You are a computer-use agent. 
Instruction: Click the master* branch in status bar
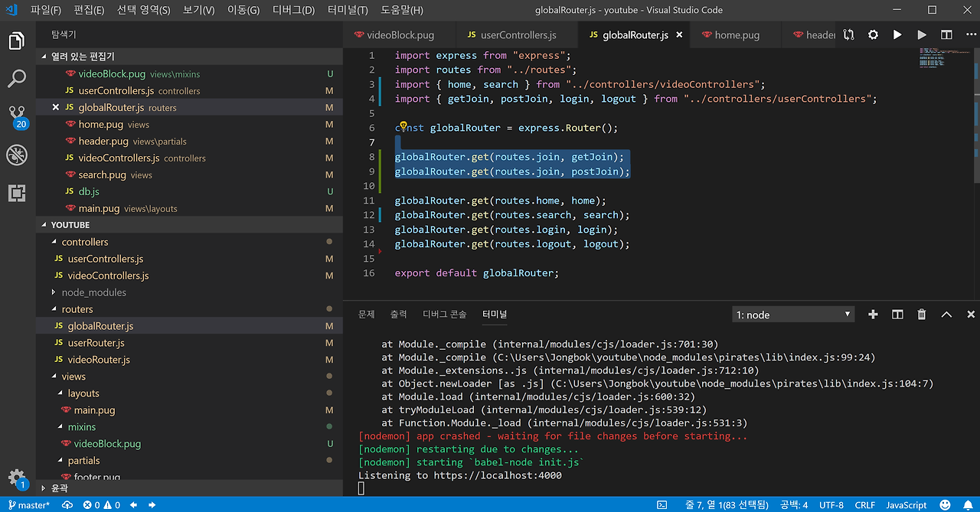28,505
